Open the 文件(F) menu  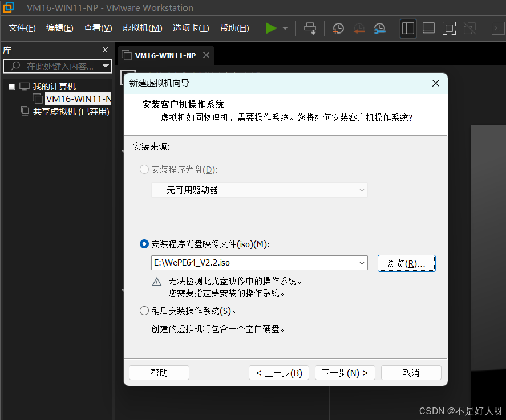point(22,28)
